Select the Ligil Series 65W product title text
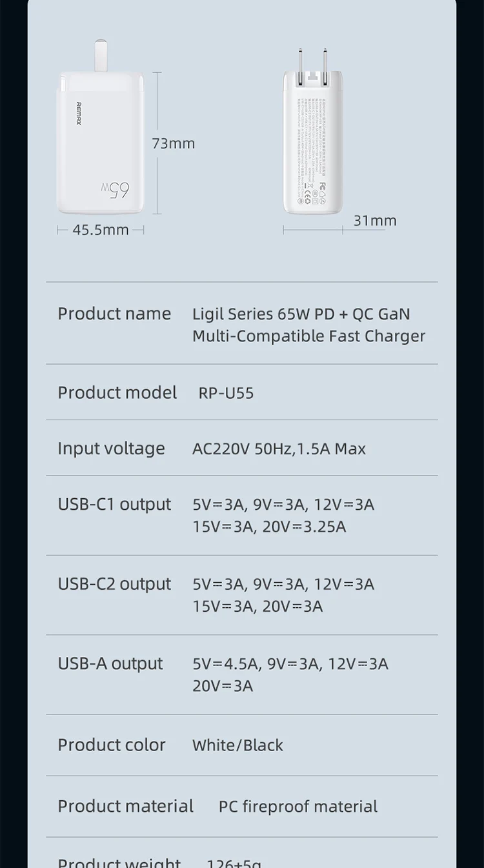Viewport: 484px width, 868px height. click(308, 325)
